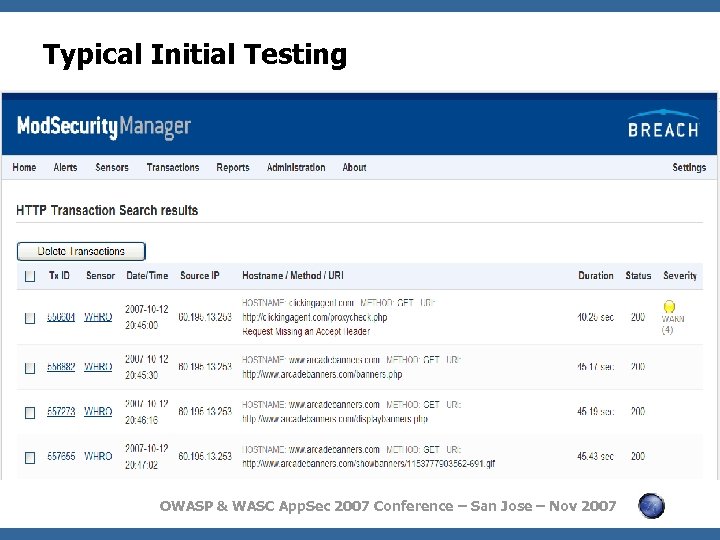Screen dimensions: 720x540
Task: Click the WHRO sensor link for transaction 657273
Action: [x=98, y=411]
